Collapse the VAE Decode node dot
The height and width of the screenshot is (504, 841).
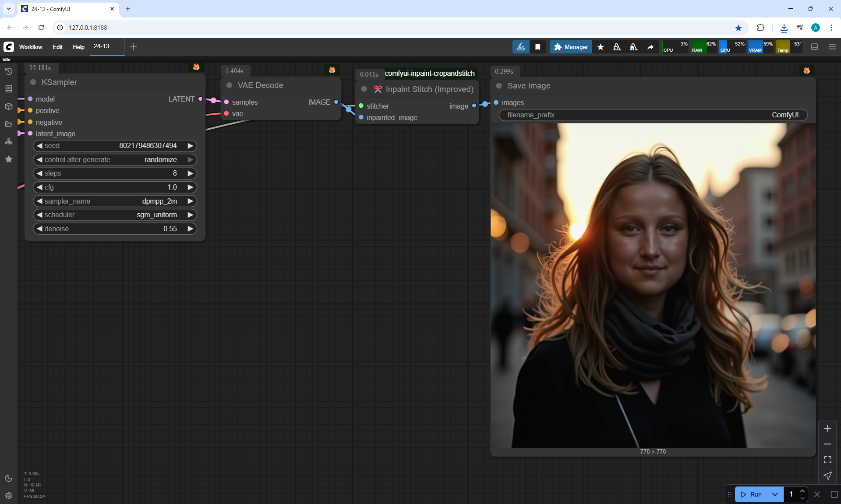coord(229,85)
